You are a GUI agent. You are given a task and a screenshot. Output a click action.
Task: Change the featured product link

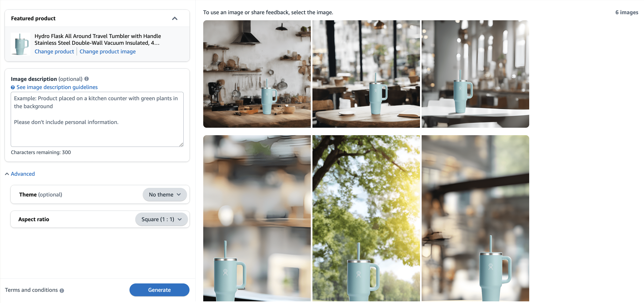click(54, 51)
